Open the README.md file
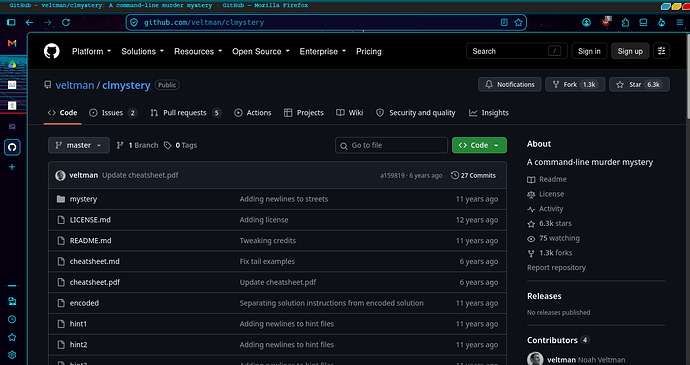 coord(91,240)
